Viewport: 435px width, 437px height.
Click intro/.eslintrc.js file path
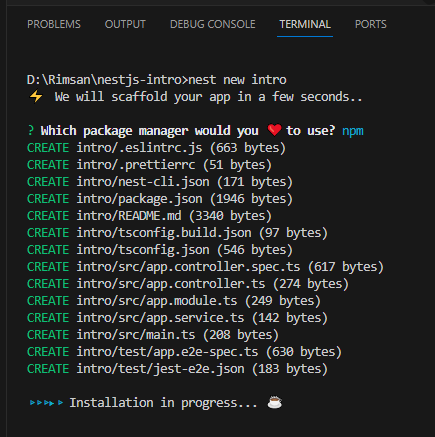[139, 148]
